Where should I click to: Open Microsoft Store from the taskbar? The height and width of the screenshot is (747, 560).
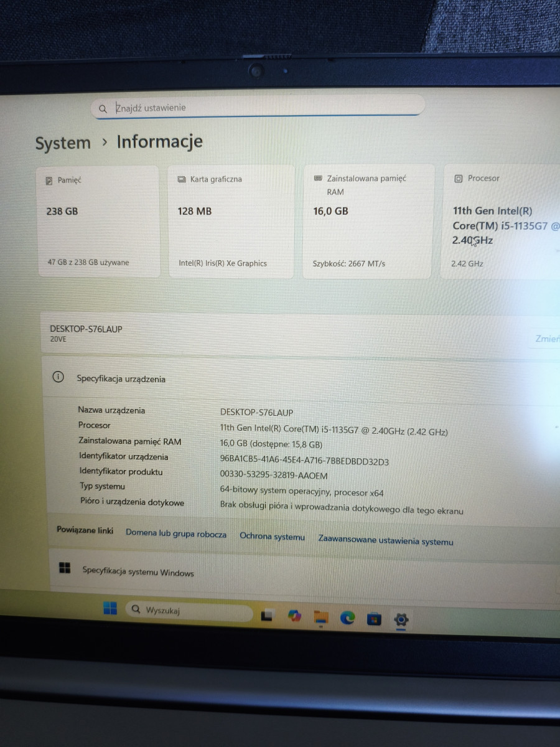(374, 619)
